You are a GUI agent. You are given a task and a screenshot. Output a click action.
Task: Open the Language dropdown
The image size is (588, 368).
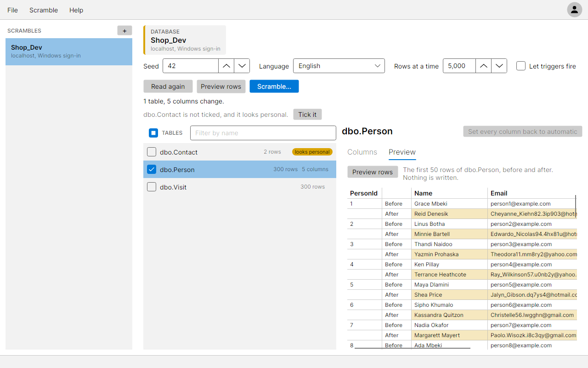coord(339,66)
